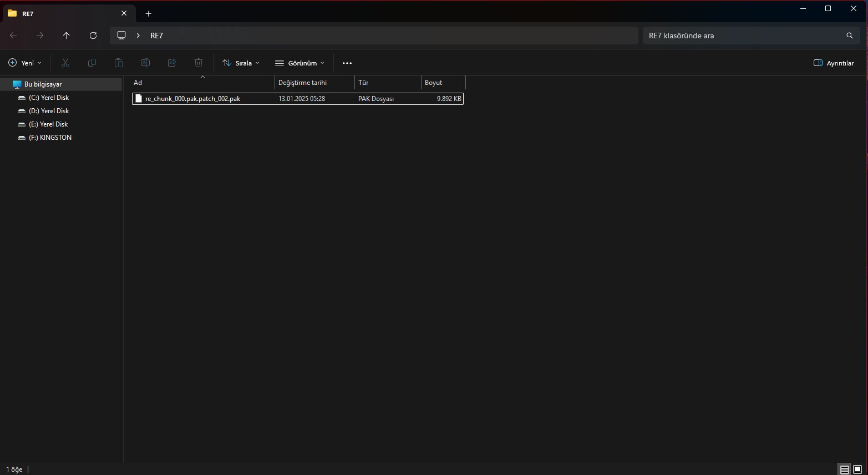
Task: Click the Paste (Yapıştır) icon
Action: click(118, 63)
